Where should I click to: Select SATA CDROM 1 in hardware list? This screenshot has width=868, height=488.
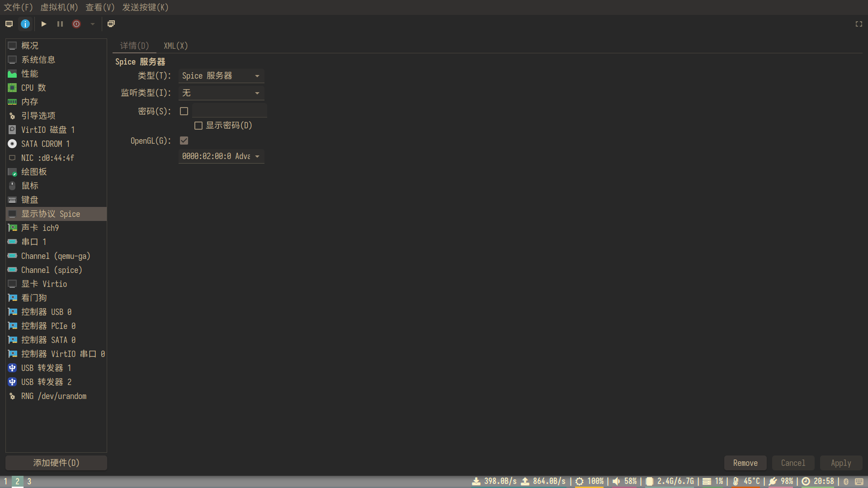(45, 144)
